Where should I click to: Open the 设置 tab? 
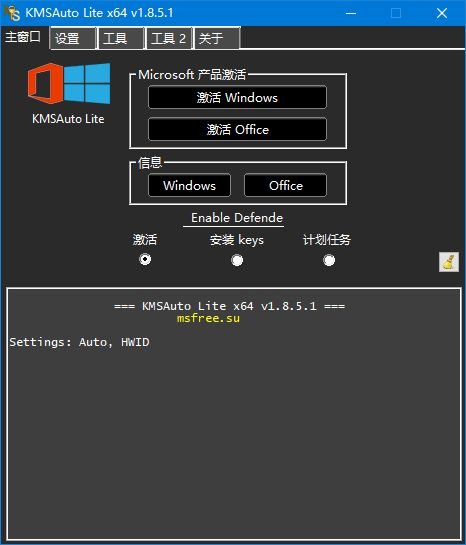pos(72,38)
